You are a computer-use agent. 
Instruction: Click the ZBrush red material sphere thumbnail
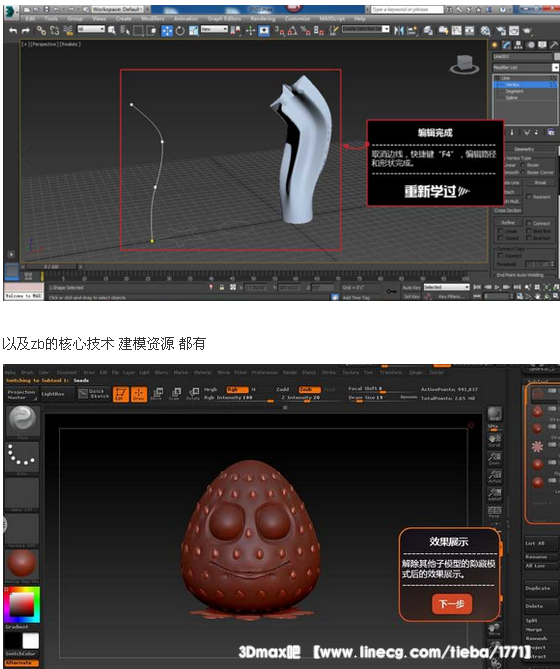(22, 563)
